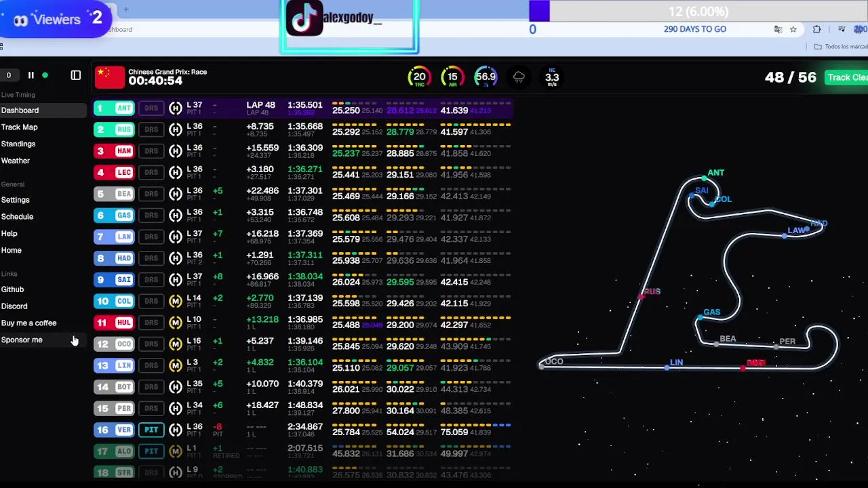Click the browser translate page icon

(x=778, y=29)
